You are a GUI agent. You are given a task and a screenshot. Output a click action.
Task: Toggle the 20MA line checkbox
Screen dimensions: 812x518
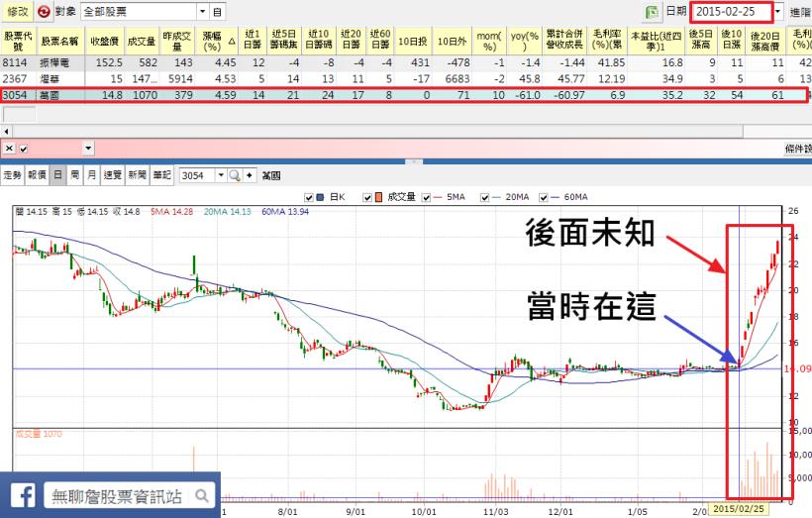pyautogui.click(x=484, y=197)
